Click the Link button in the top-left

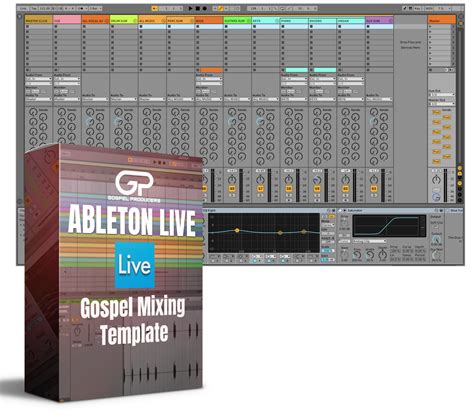tap(23, 8)
